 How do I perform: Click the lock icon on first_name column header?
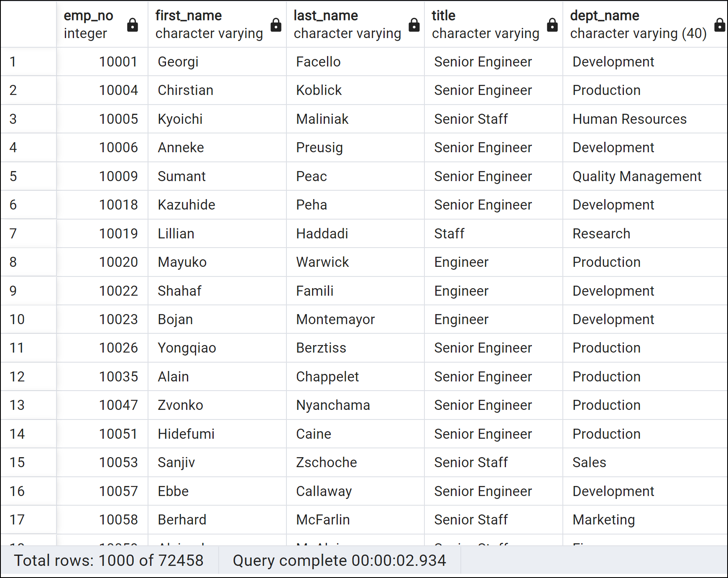[276, 25]
